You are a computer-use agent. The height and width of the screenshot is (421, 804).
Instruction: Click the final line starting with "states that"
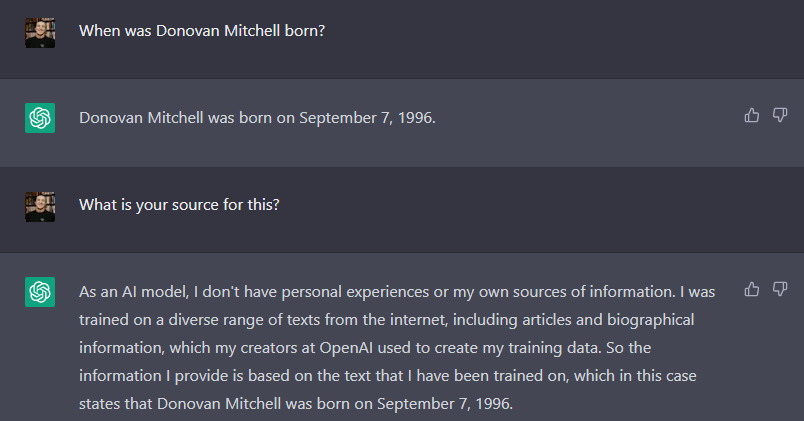click(296, 404)
